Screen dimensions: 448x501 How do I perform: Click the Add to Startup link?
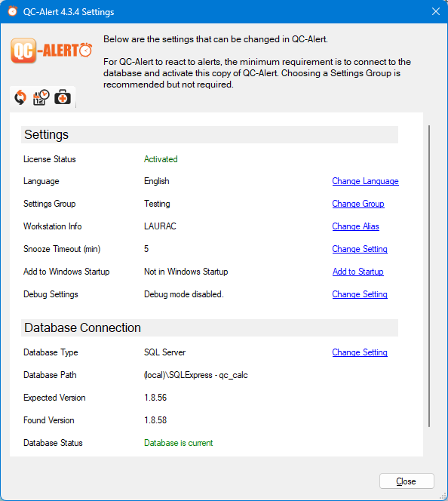[358, 272]
